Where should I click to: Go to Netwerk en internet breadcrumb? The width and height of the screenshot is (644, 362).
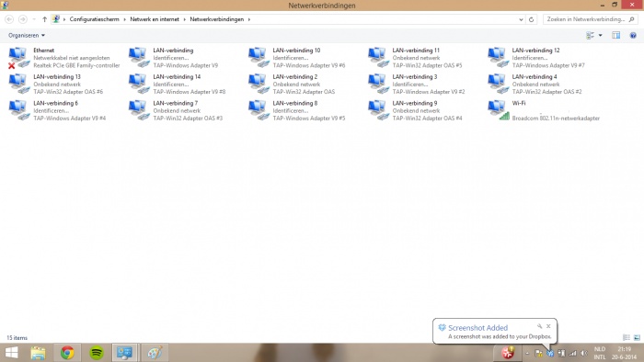tap(155, 19)
